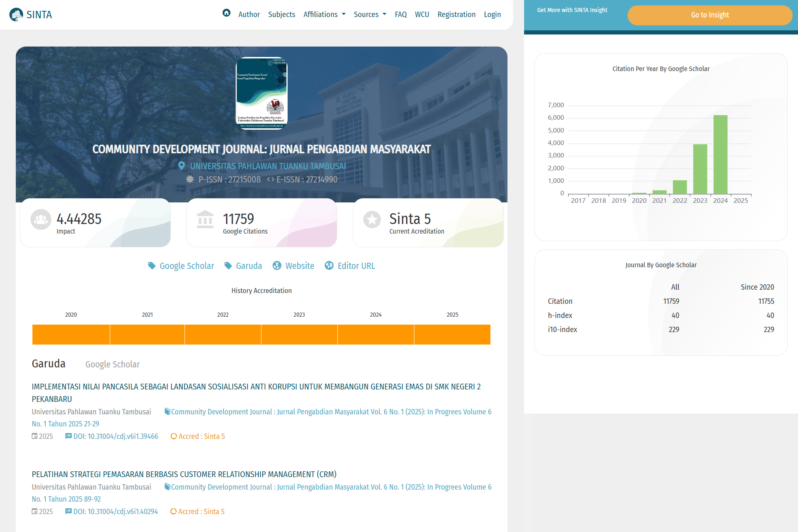
Task: Click the journal icon of CRM article
Action: 167,487
